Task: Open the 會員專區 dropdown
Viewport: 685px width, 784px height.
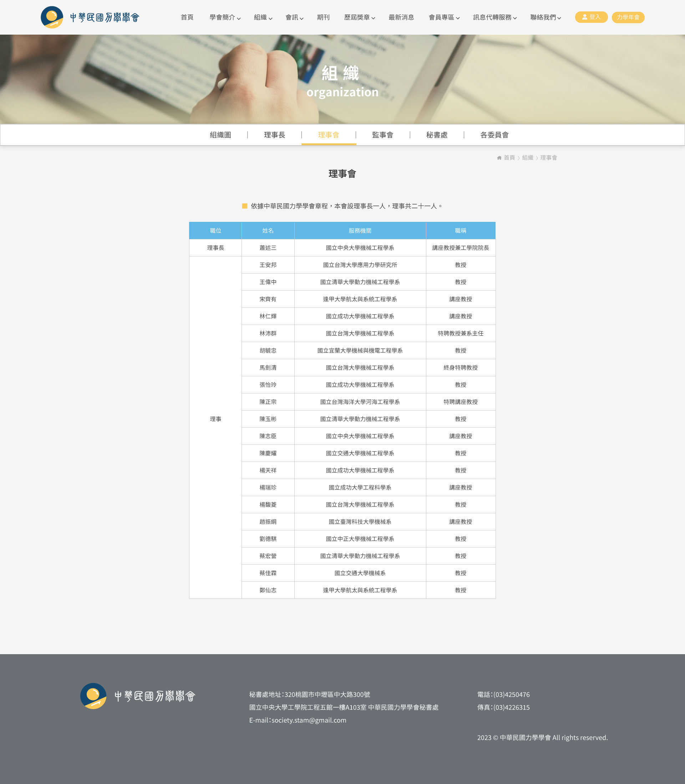Action: point(444,17)
